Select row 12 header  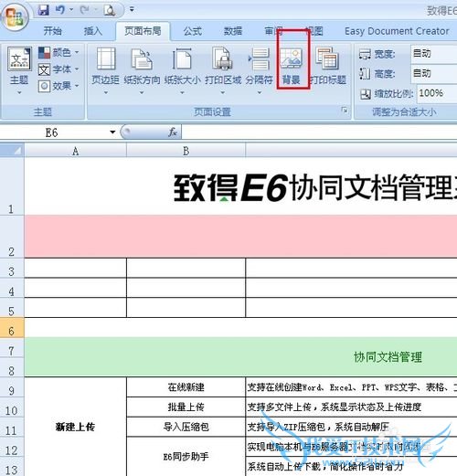click(12, 447)
